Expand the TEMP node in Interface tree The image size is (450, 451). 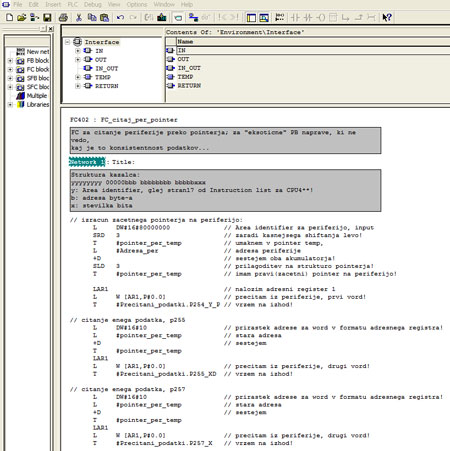[x=78, y=77]
